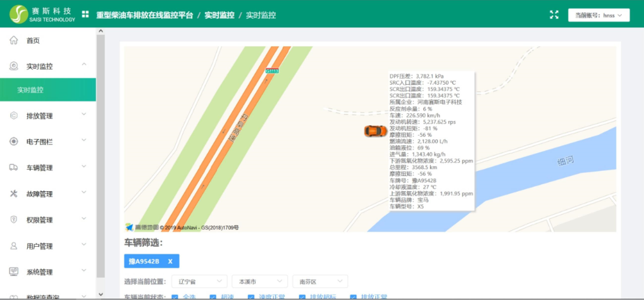Click the 排放管理 sidebar icon
The width and height of the screenshot is (644, 300).
pyautogui.click(x=13, y=116)
